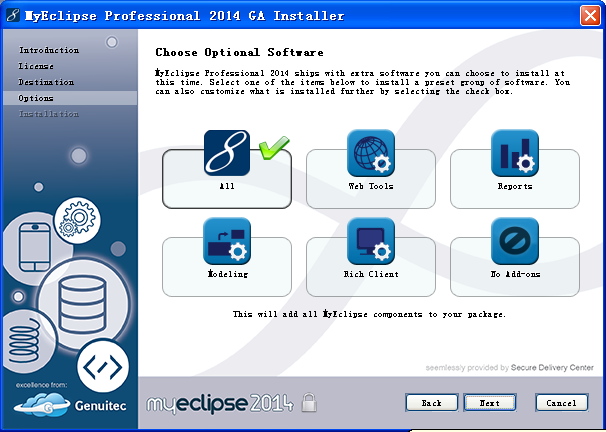Cancel the installer

(x=562, y=403)
